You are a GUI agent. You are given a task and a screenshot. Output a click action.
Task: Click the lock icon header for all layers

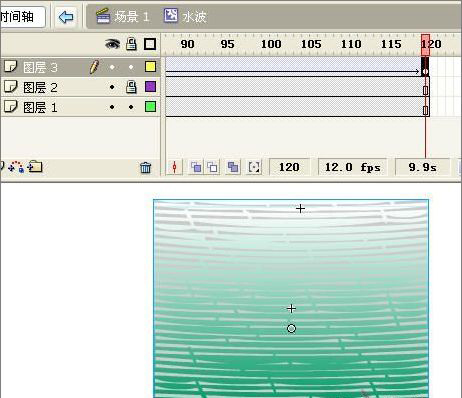coord(131,44)
